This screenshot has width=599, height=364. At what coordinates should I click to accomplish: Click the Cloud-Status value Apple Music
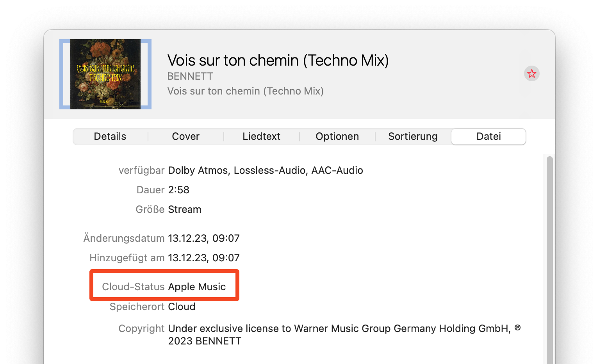pos(197,287)
